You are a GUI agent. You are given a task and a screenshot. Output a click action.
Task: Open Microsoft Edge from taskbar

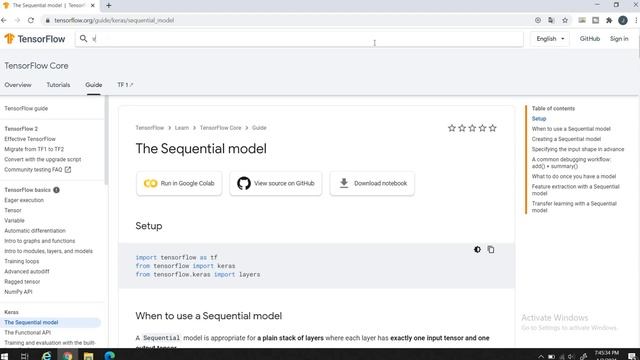[109, 356]
